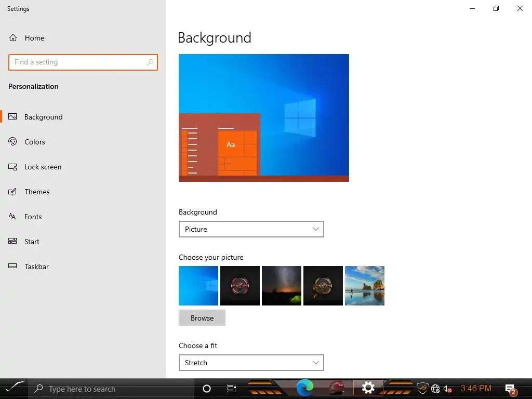Open Task View on the taskbar
The width and height of the screenshot is (532, 399).
click(231, 389)
